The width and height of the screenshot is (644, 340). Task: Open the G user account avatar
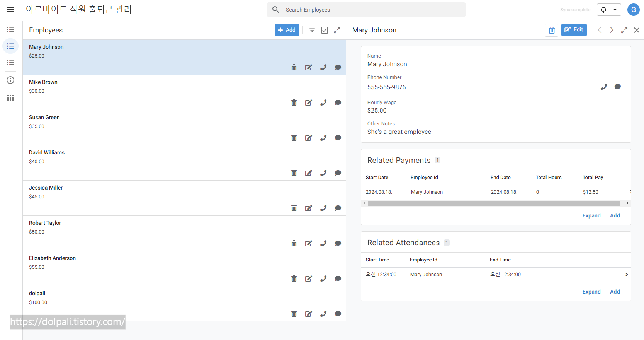pos(633,10)
